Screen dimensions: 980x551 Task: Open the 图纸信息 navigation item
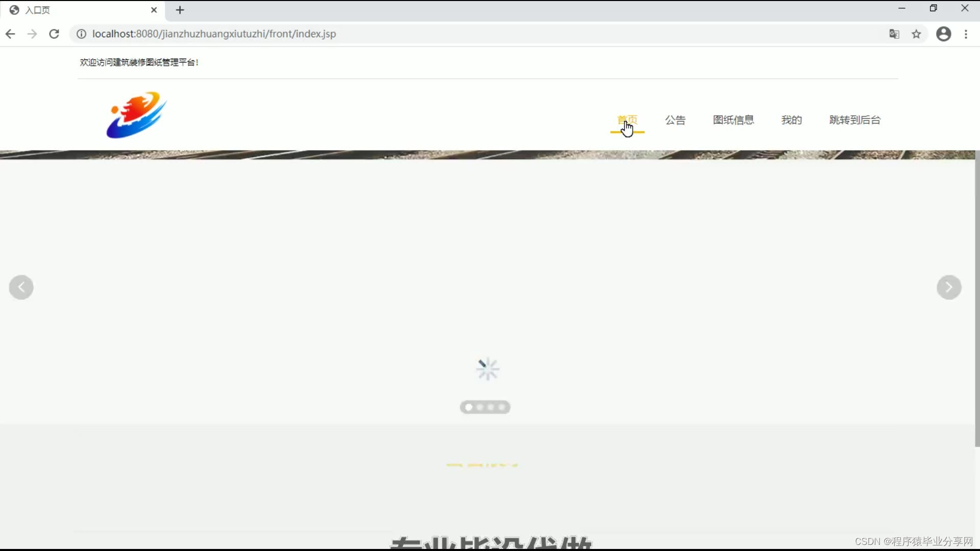coord(733,120)
